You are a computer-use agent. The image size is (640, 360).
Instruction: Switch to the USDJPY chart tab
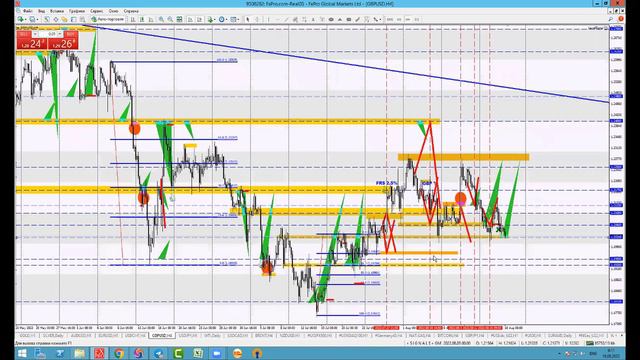(188, 336)
